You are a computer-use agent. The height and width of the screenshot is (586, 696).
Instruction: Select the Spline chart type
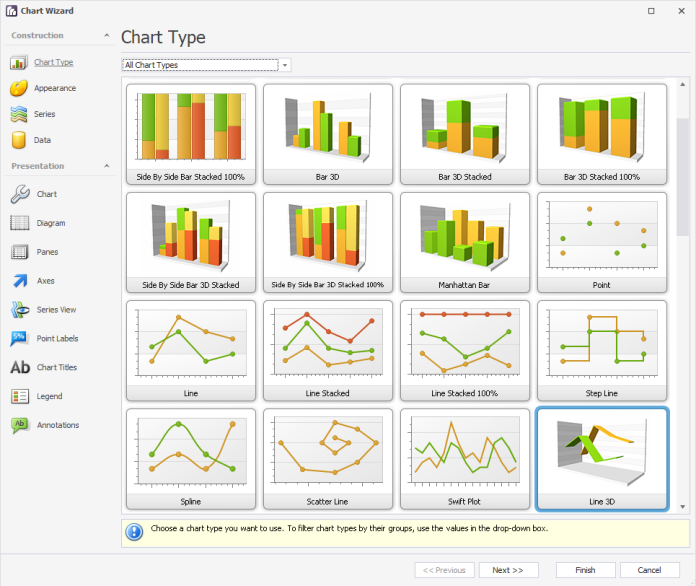point(191,458)
